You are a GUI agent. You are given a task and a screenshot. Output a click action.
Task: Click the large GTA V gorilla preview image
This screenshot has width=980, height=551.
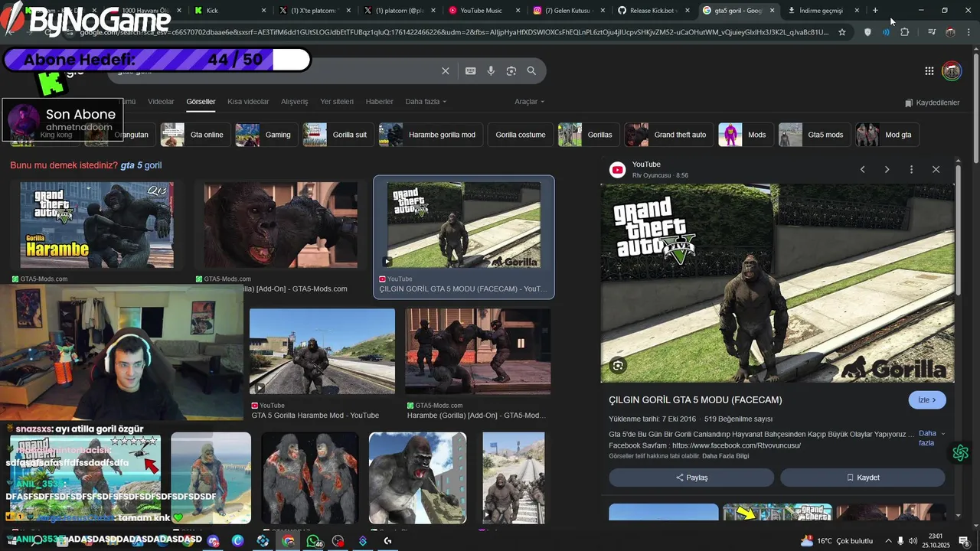tap(777, 283)
